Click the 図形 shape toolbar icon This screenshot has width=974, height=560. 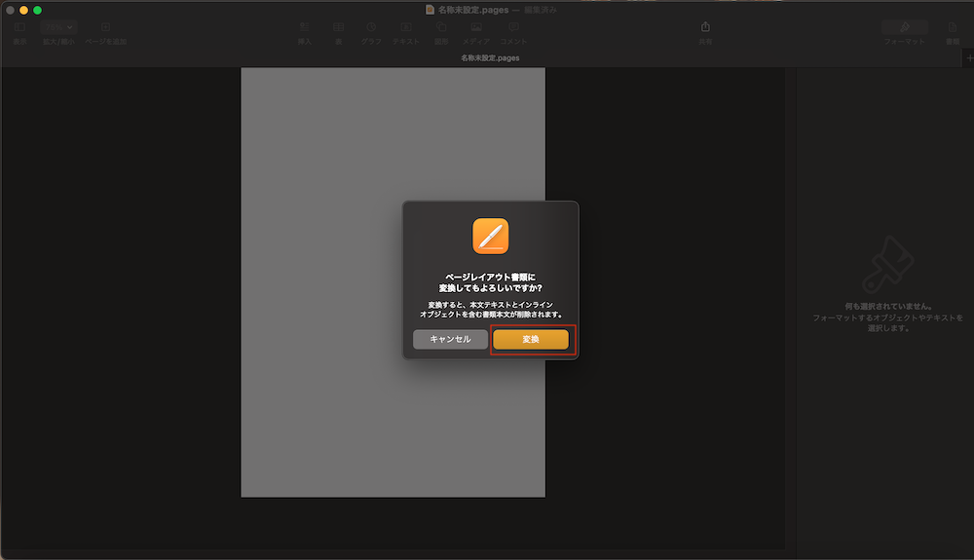click(441, 27)
